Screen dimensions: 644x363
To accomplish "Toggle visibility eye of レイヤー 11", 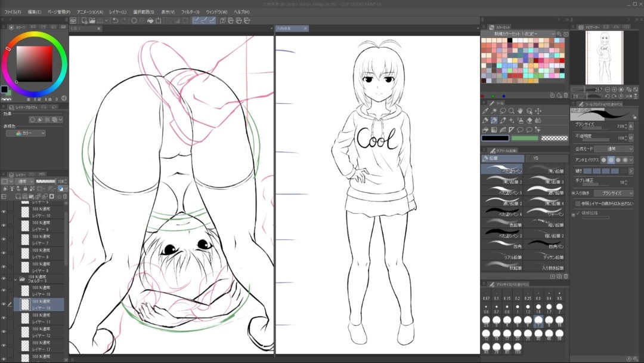I will (4, 318).
